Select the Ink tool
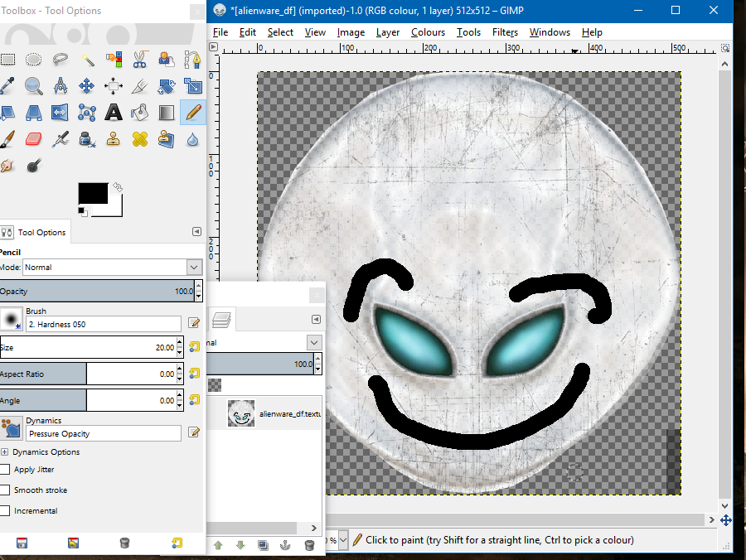746x560 pixels. point(87,139)
